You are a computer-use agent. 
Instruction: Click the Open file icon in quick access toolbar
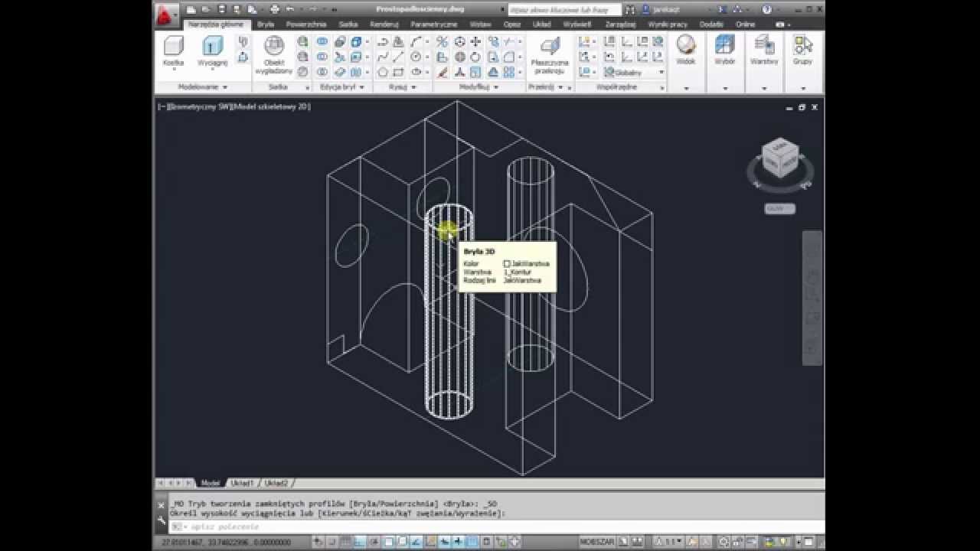coord(207,9)
